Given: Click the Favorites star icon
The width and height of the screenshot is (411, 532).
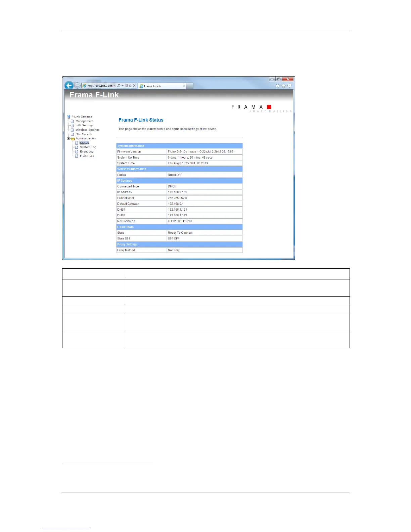Looking at the screenshot, I should click(x=283, y=86).
